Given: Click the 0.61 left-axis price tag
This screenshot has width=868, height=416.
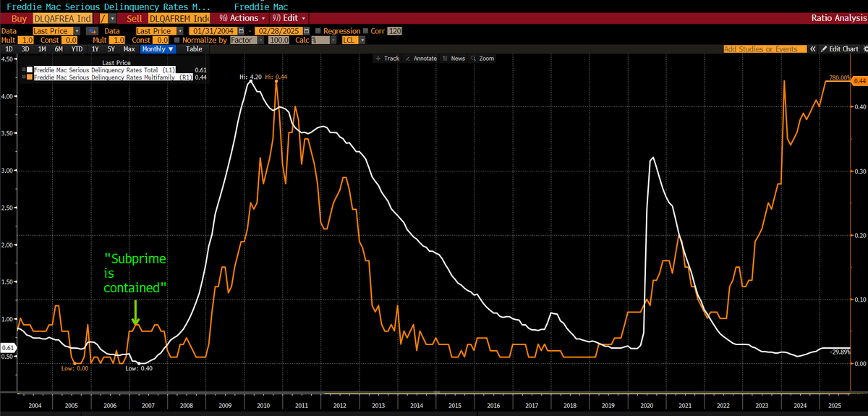Looking at the screenshot, I should (x=7, y=348).
